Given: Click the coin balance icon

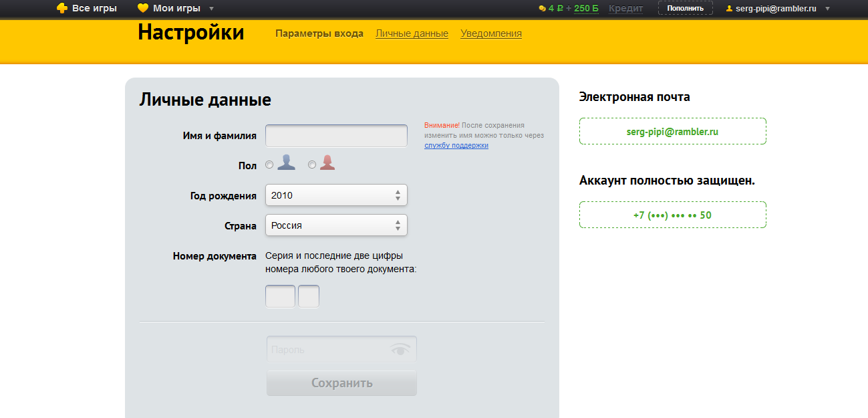Looking at the screenshot, I should click(543, 9).
